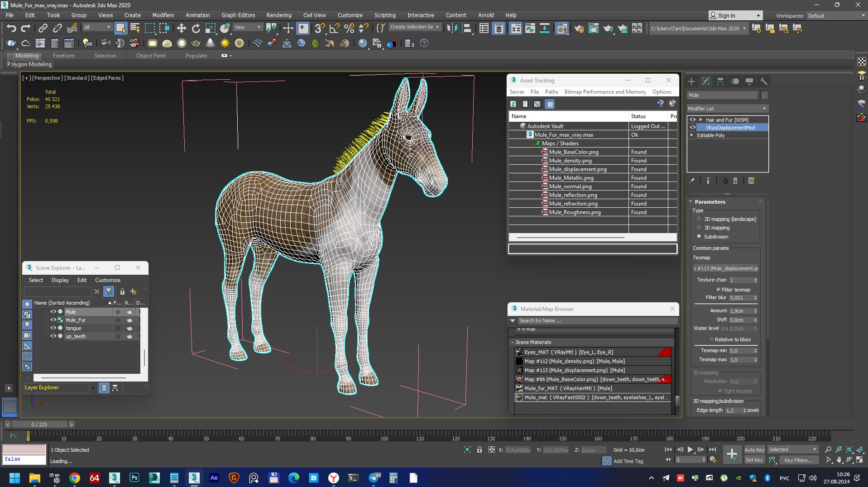The height and width of the screenshot is (487, 868).
Task: Open the Render Setup icon
Action: pyautogui.click(x=579, y=29)
